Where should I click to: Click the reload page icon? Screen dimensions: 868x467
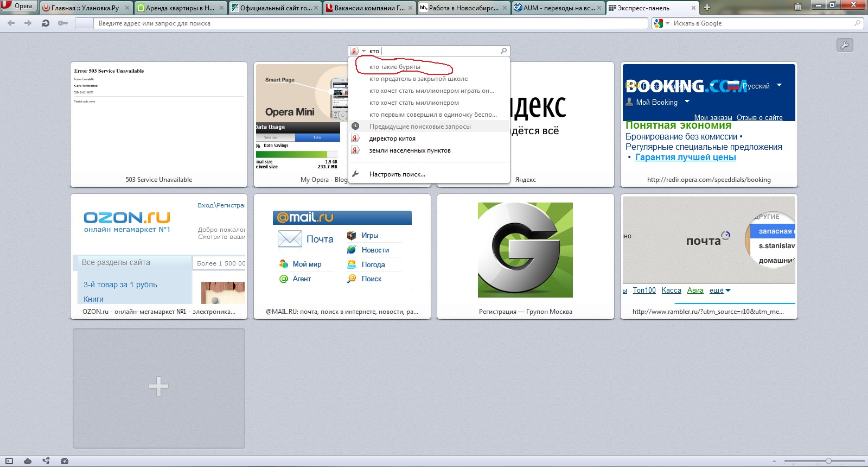46,23
